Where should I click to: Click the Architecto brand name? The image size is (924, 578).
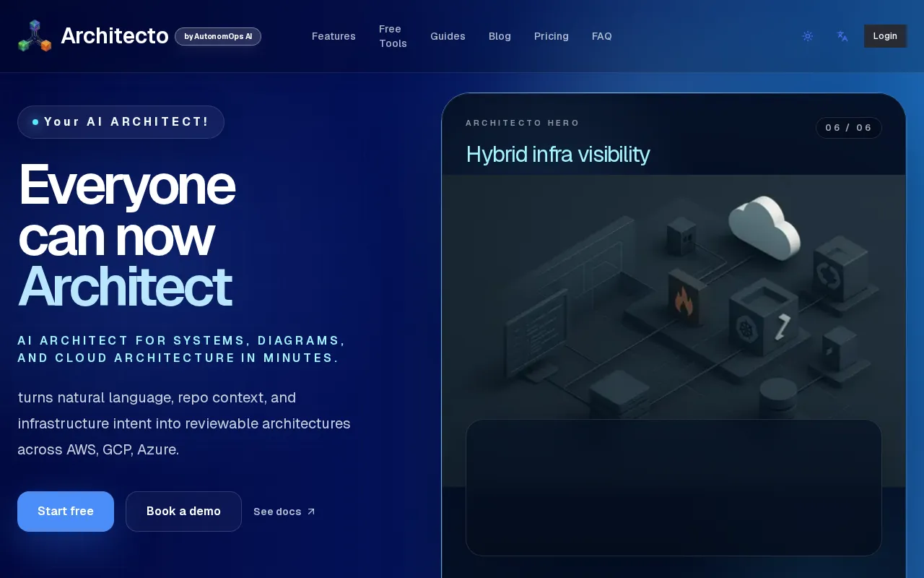click(x=115, y=36)
